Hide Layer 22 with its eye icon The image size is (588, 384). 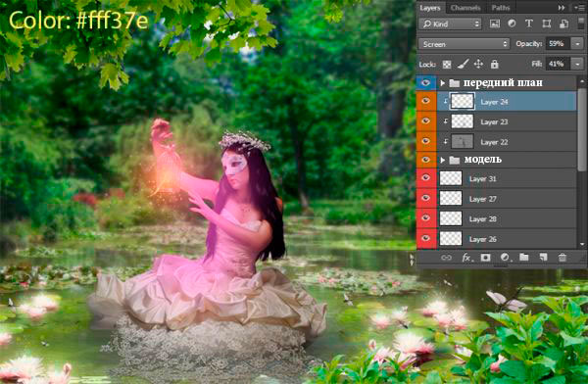coord(426,141)
